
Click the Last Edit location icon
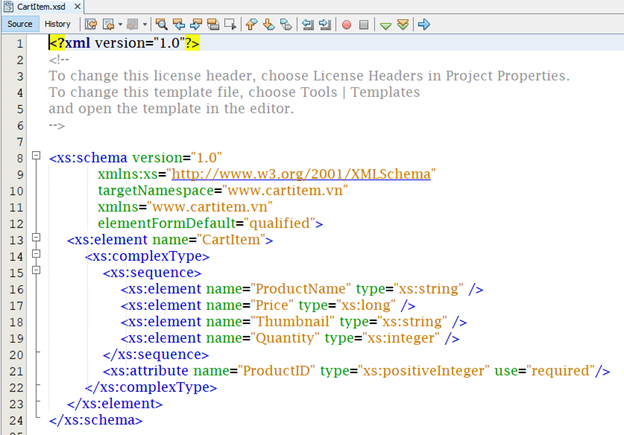pyautogui.click(x=91, y=24)
